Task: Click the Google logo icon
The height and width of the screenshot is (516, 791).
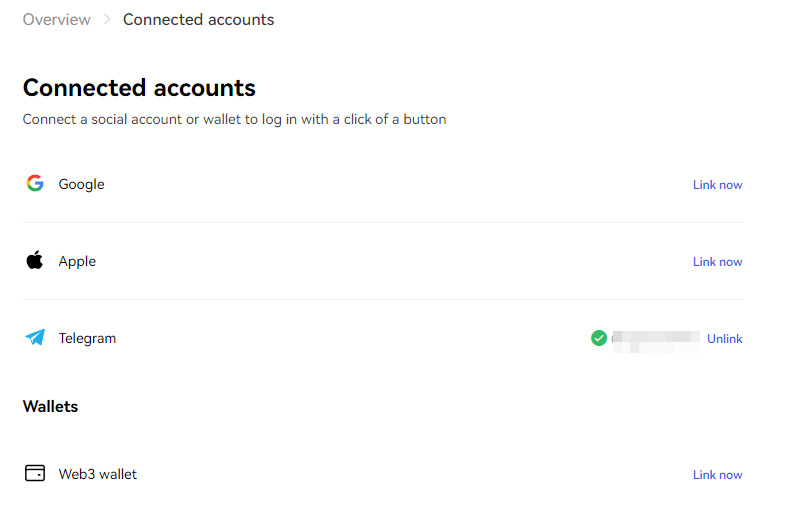Action: pyautogui.click(x=35, y=183)
